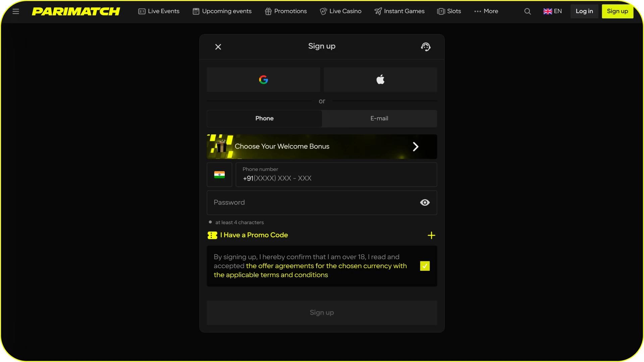Viewport: 644px width, 362px height.
Task: Sign up with Apple
Action: point(380,79)
